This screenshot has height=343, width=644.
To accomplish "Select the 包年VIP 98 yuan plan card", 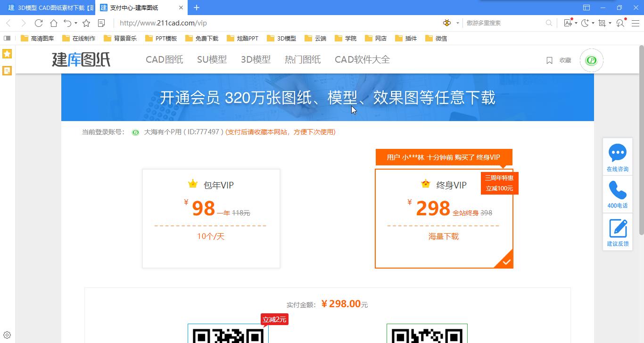I will tap(211, 219).
